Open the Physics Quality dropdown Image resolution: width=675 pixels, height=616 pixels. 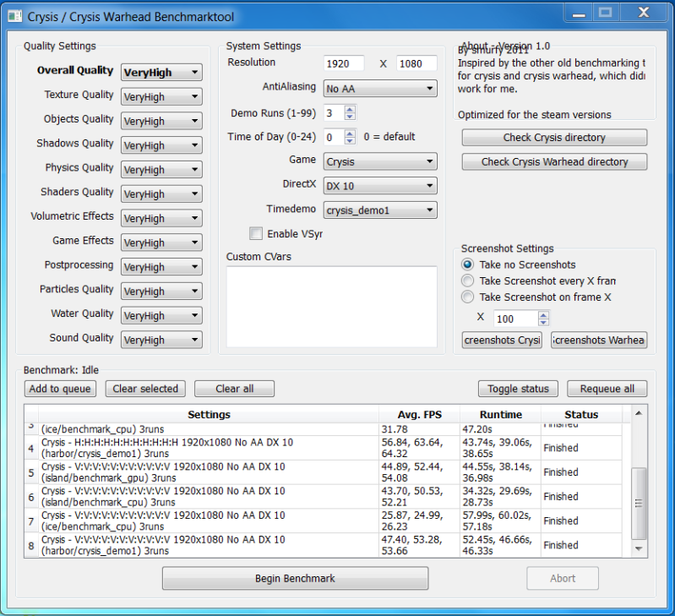tap(161, 170)
